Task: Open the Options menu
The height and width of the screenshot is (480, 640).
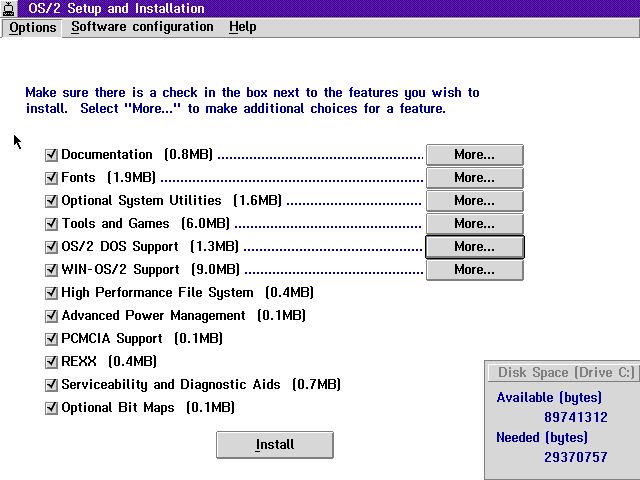Action: point(32,27)
